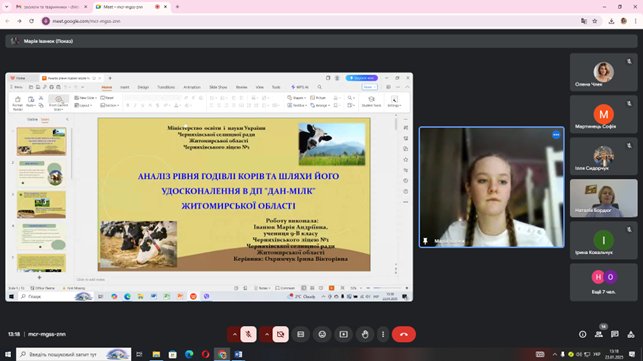The height and width of the screenshot is (361, 643).
Task: Open the in-call chat panel
Action: tap(615, 334)
